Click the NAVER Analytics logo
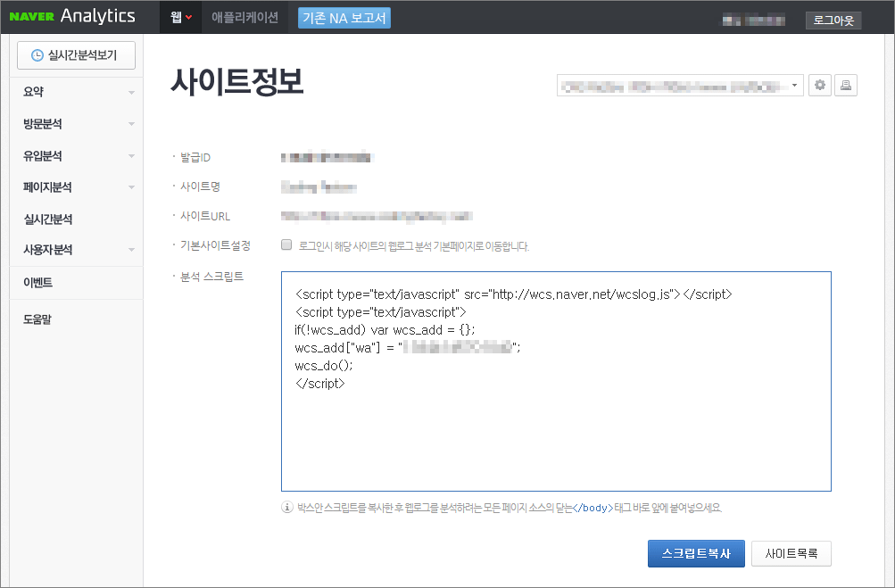The height and width of the screenshot is (588, 895). [x=72, y=16]
